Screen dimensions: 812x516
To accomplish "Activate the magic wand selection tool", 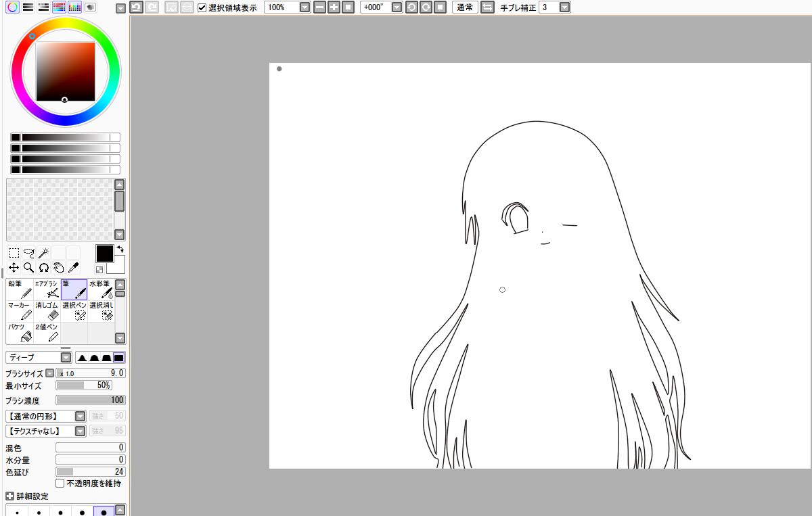I will tap(43, 253).
